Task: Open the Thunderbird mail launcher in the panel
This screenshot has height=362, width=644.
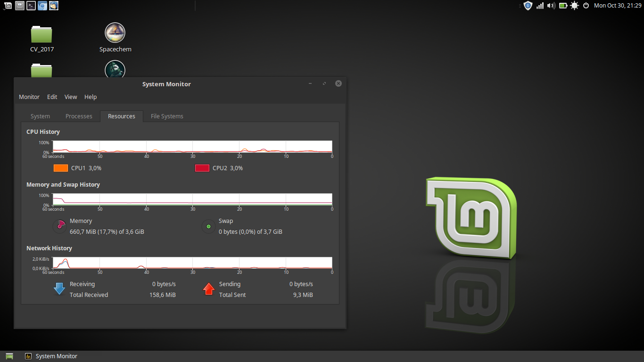Action: point(54,6)
